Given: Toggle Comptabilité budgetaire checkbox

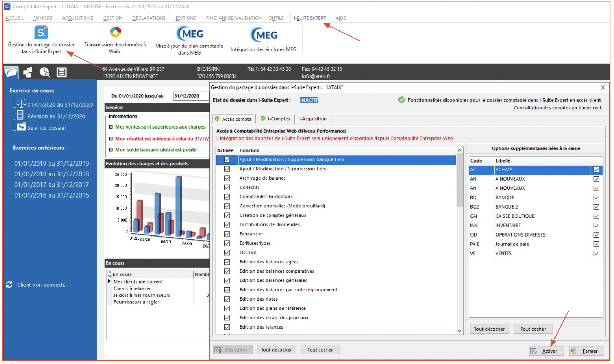Looking at the screenshot, I should coord(227,197).
